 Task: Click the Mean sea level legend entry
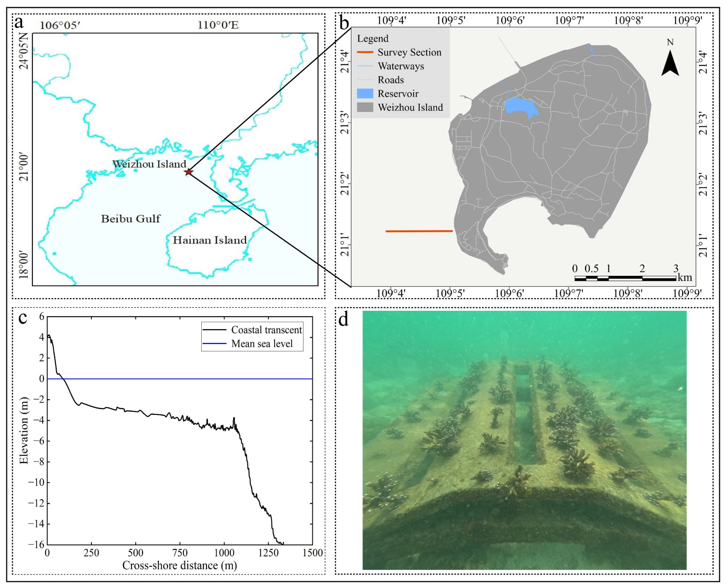point(262,344)
